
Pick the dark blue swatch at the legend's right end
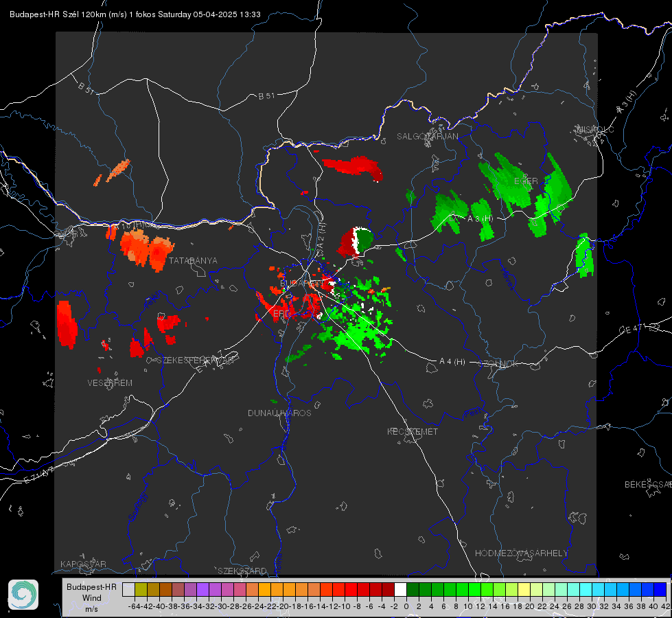point(660,589)
